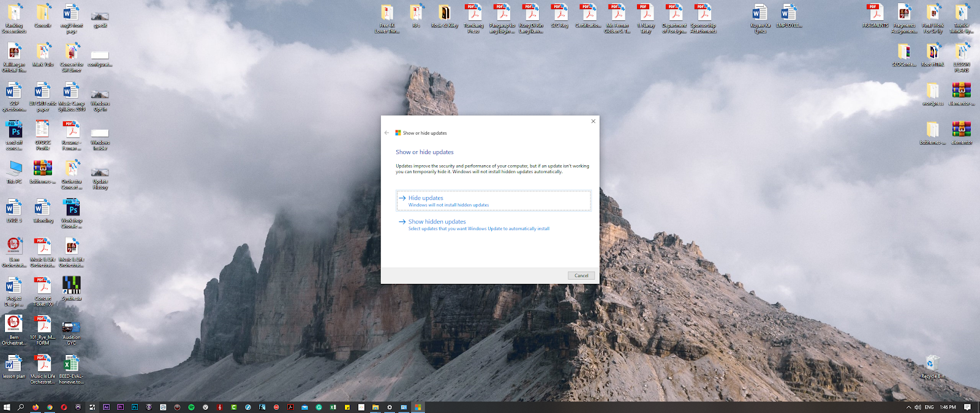Screen dimensions: 980x413
Task: Select the Console folder on desktop
Action: click(x=43, y=16)
